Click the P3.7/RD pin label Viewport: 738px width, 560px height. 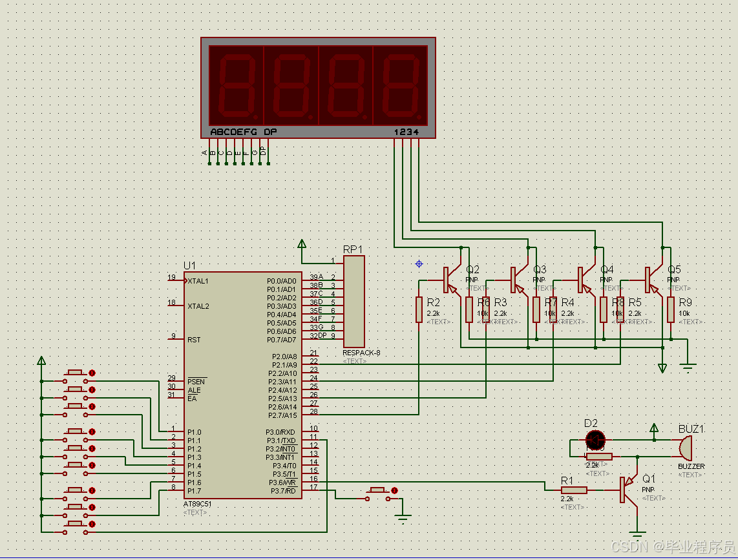[x=283, y=491]
